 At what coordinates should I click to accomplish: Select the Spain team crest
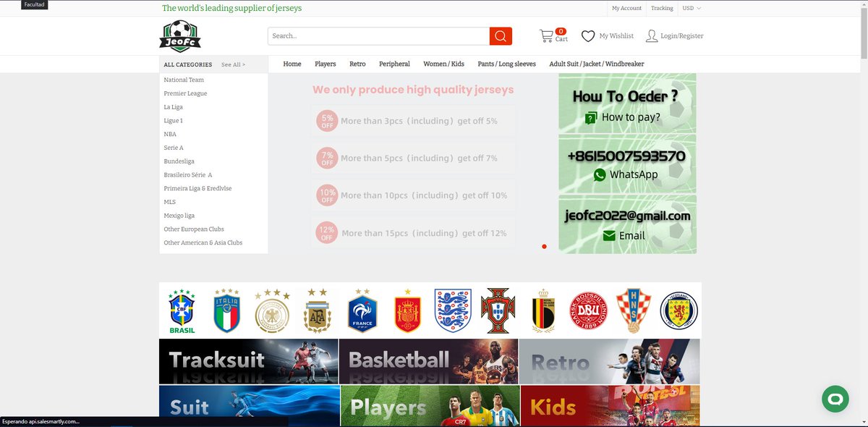(x=407, y=311)
